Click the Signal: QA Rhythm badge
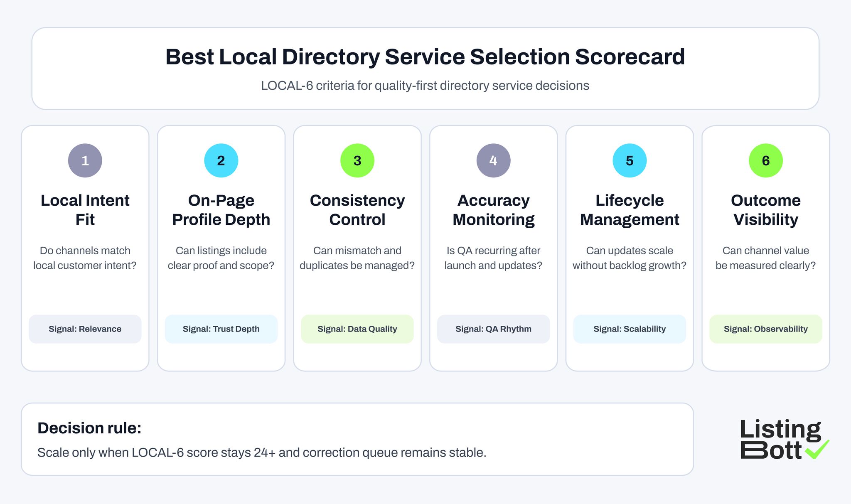 tap(493, 329)
